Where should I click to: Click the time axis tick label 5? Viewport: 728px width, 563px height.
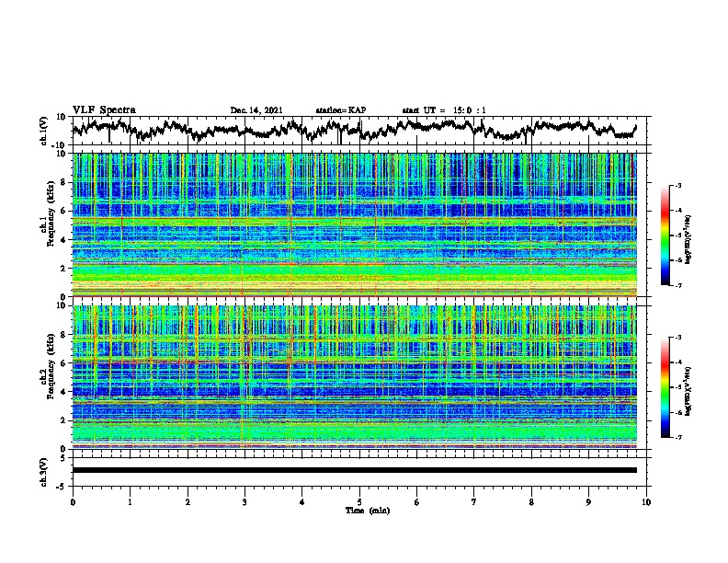click(x=359, y=502)
